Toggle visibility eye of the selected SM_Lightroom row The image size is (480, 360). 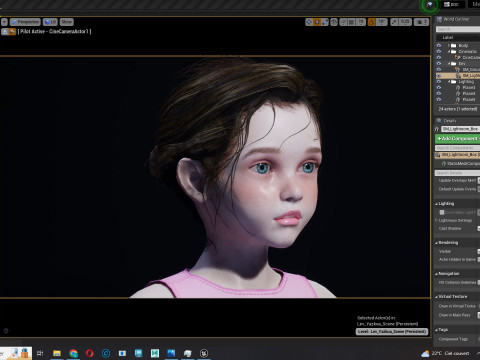point(439,76)
